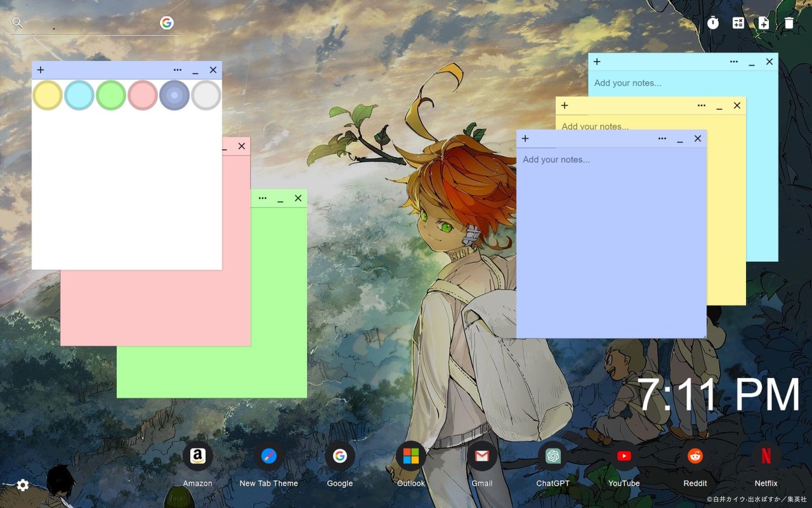Click into the cyan note's text area

click(x=683, y=83)
